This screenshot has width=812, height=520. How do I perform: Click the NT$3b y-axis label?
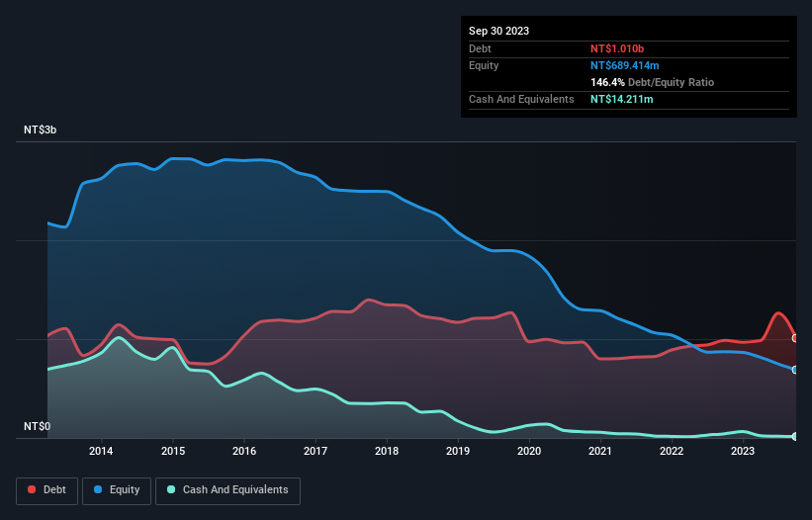(x=40, y=130)
